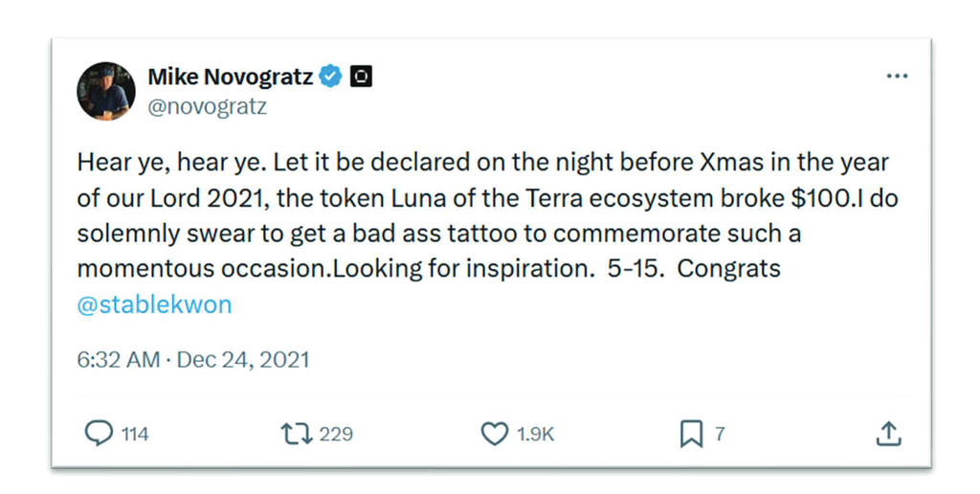This screenshot has width=980, height=494.
Task: Click the black square affiliation badge
Action: click(x=360, y=77)
